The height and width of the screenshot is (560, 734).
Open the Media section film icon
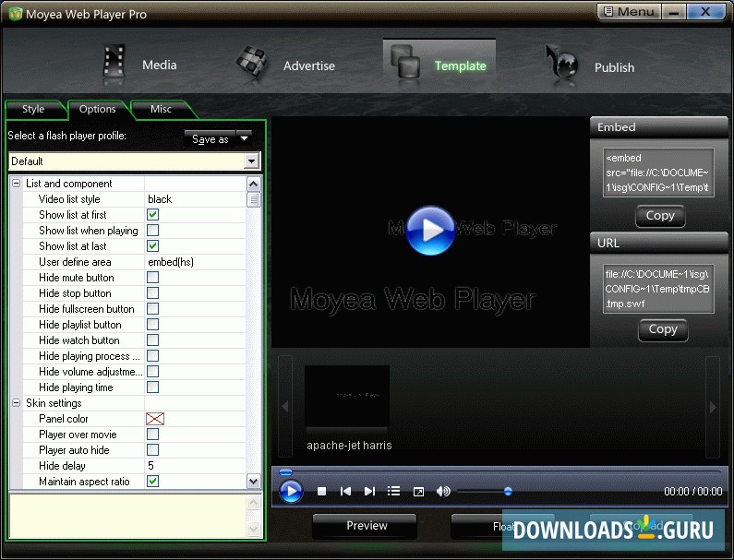tap(114, 62)
